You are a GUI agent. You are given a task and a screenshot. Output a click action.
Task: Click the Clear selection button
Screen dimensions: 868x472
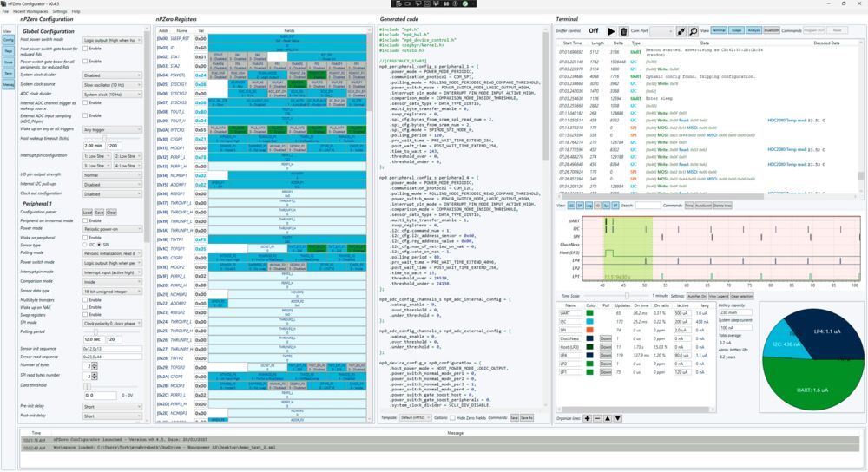point(742,296)
